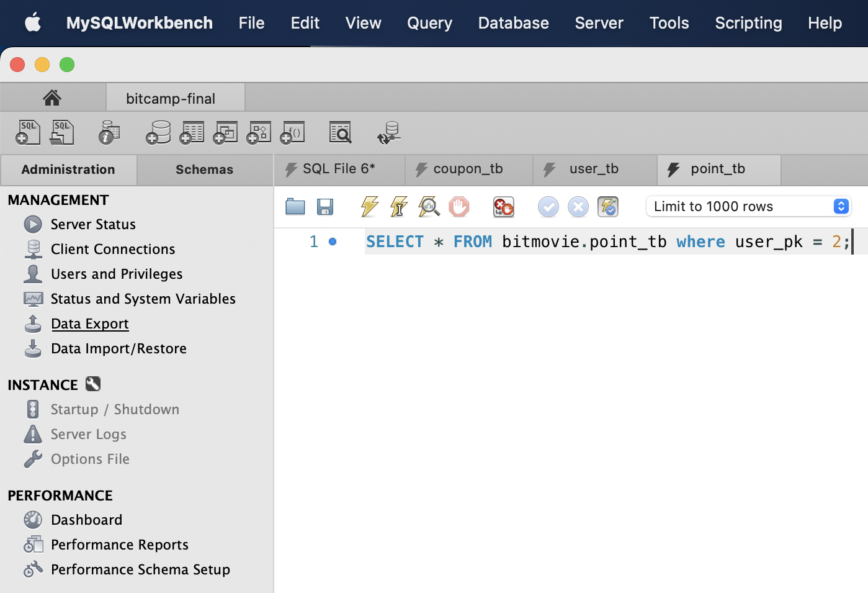Click the PERFORMANCE section header
Image resolution: width=868 pixels, height=593 pixels.
click(x=60, y=496)
